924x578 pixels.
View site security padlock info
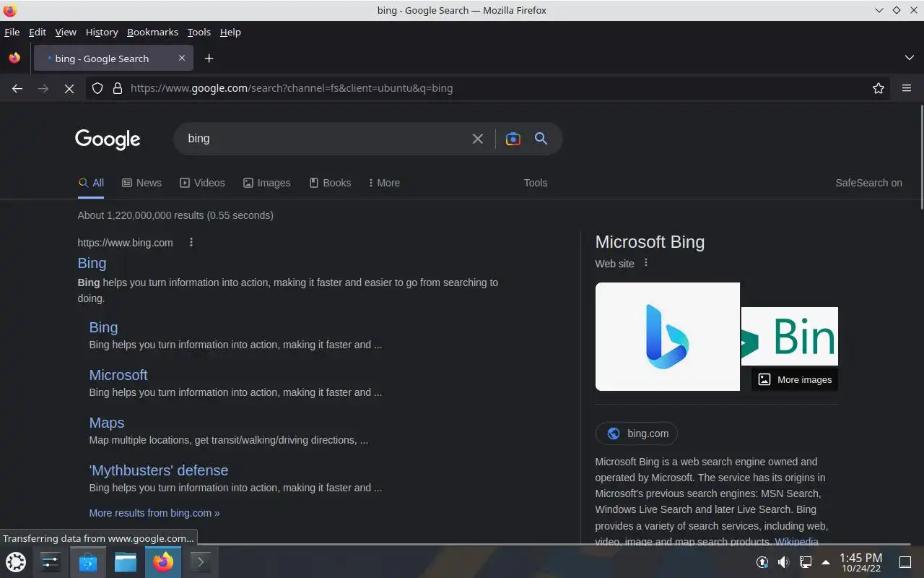117,88
